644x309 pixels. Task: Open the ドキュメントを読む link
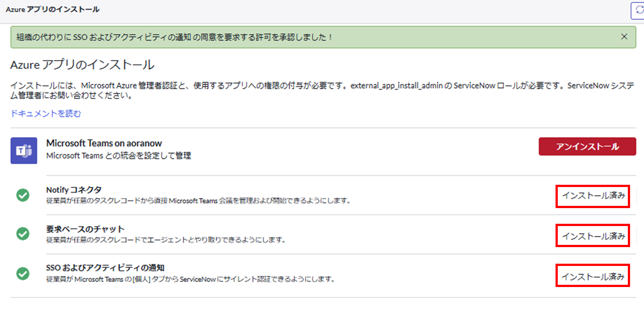point(46,114)
